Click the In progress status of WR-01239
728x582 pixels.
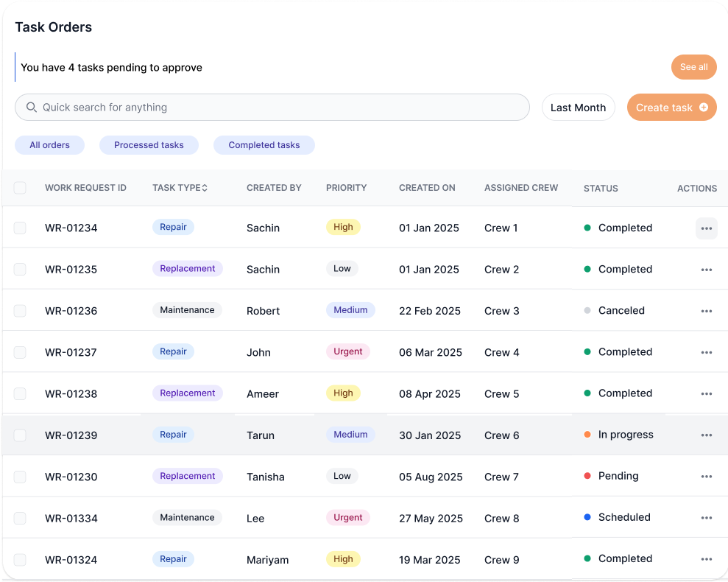tap(618, 435)
